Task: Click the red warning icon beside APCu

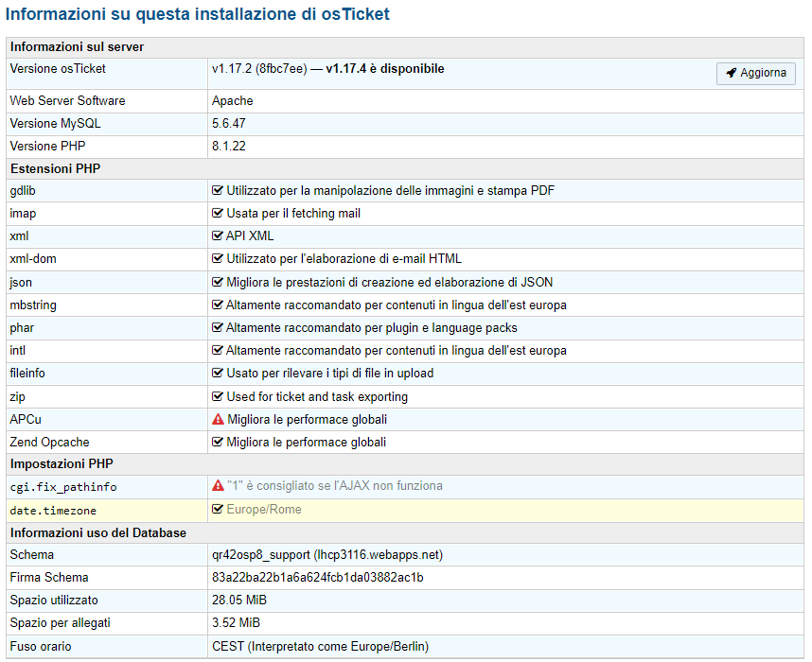Action: click(218, 420)
